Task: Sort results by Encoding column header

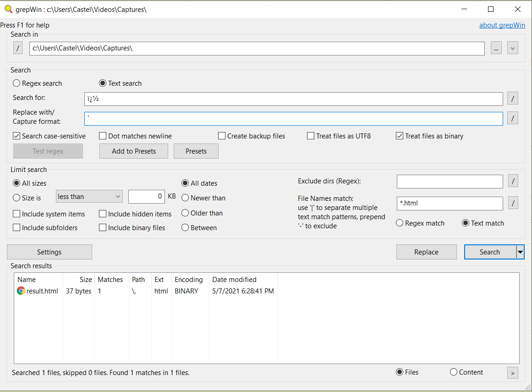Action: pos(190,279)
